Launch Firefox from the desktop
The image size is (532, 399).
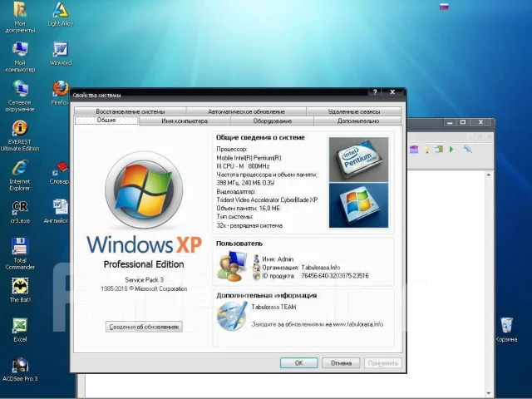[61, 92]
